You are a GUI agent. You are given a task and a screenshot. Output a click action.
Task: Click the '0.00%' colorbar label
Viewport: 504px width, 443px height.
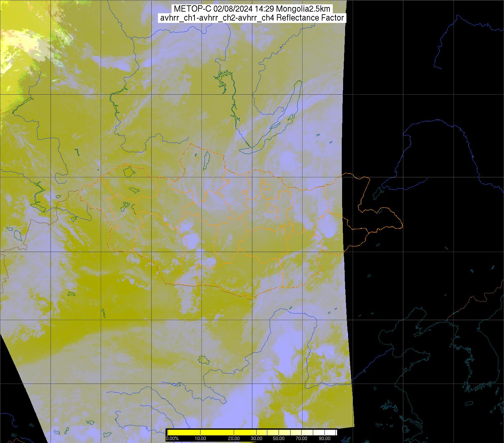pos(172,439)
